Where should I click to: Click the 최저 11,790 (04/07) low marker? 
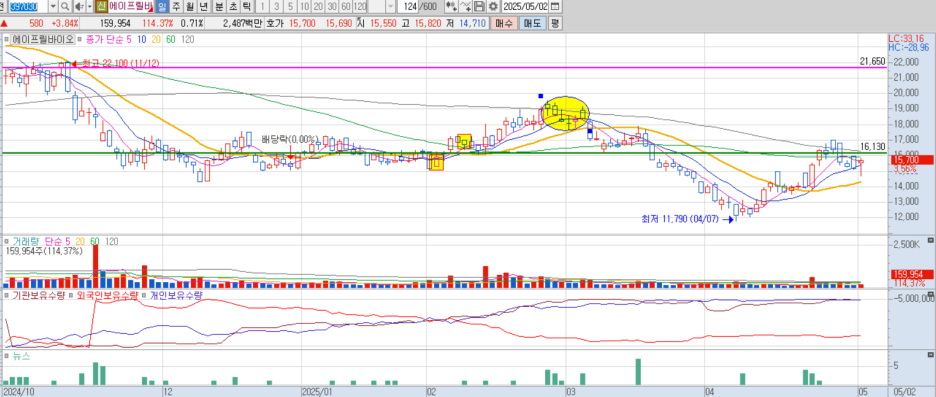point(689,219)
